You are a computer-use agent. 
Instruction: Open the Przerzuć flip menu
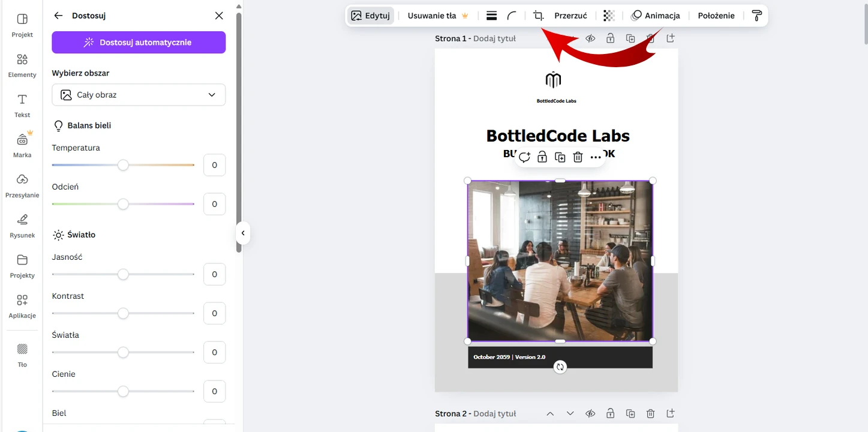tap(570, 16)
